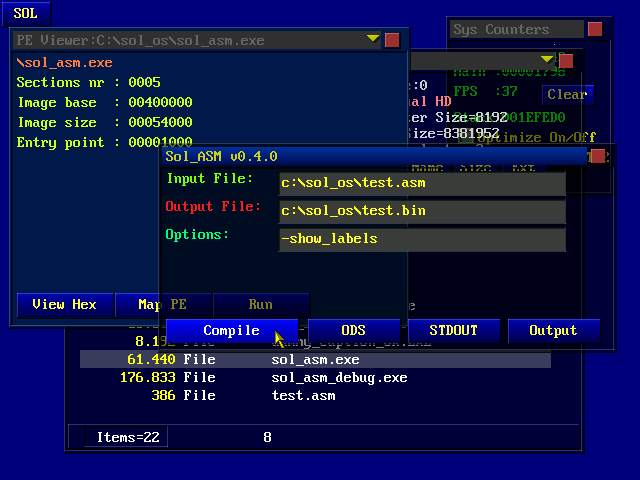Click the Sol_ASM v0.4.0 title bar
This screenshot has height=480, width=640.
tap(373, 156)
